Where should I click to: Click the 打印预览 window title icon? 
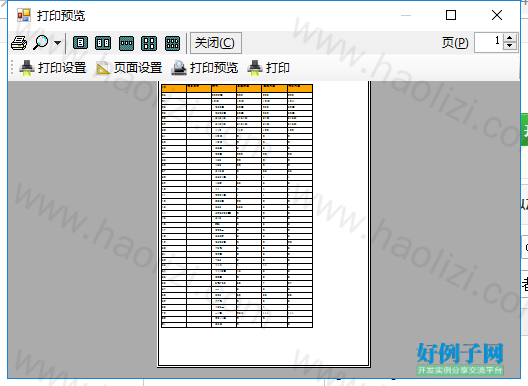(x=24, y=15)
